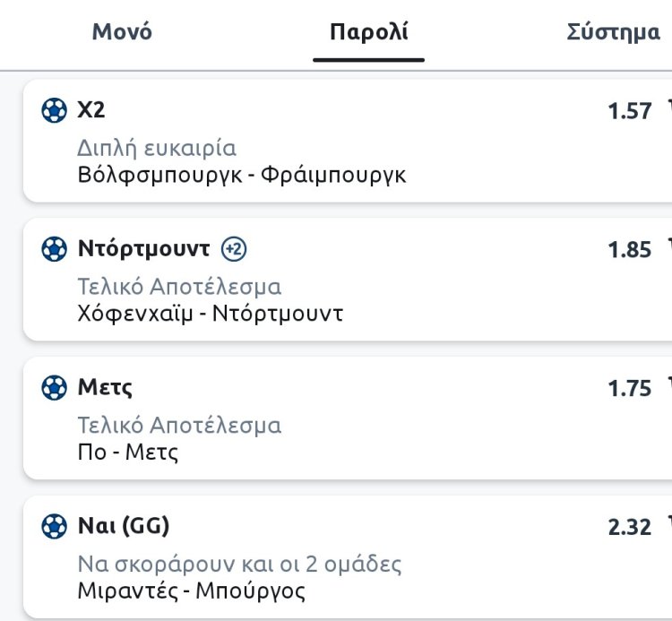Remove the X2 bet using trash icon

[668, 106]
